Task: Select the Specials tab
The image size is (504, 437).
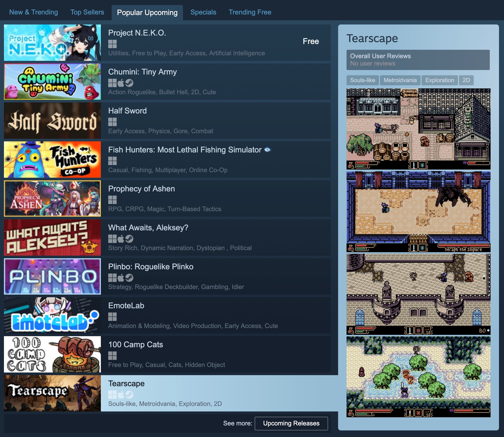Action: [x=203, y=12]
